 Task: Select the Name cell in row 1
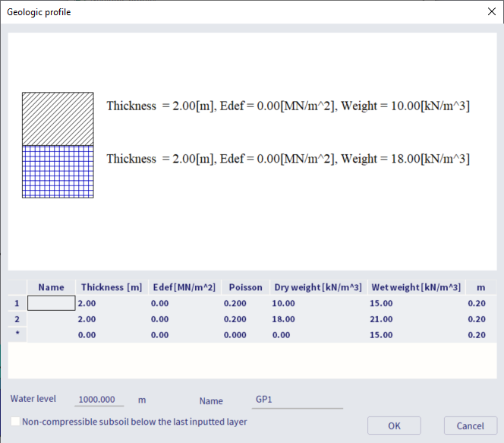click(52, 303)
